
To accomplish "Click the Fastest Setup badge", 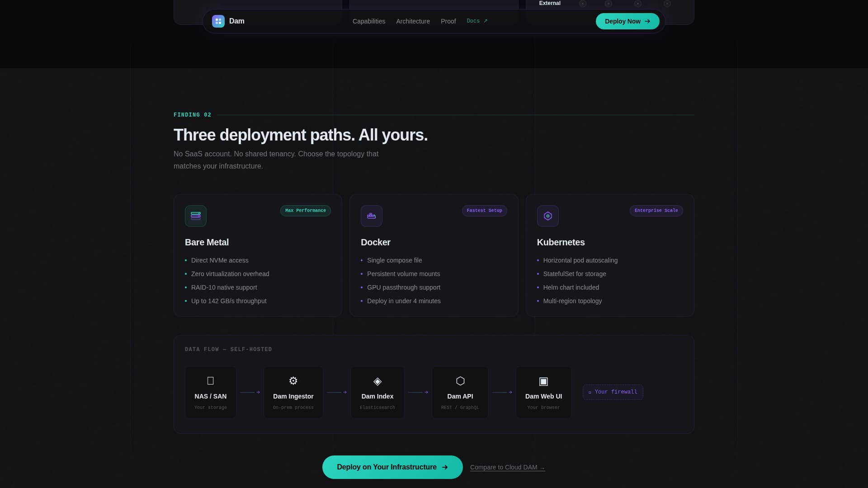I will (x=484, y=211).
